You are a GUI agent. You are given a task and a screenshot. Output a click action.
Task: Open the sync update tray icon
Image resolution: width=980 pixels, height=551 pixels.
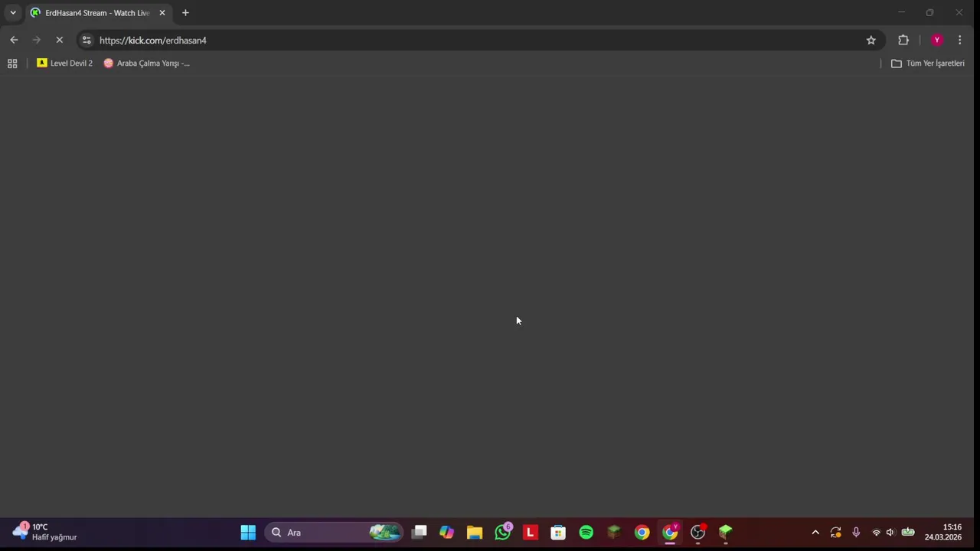pyautogui.click(x=835, y=533)
